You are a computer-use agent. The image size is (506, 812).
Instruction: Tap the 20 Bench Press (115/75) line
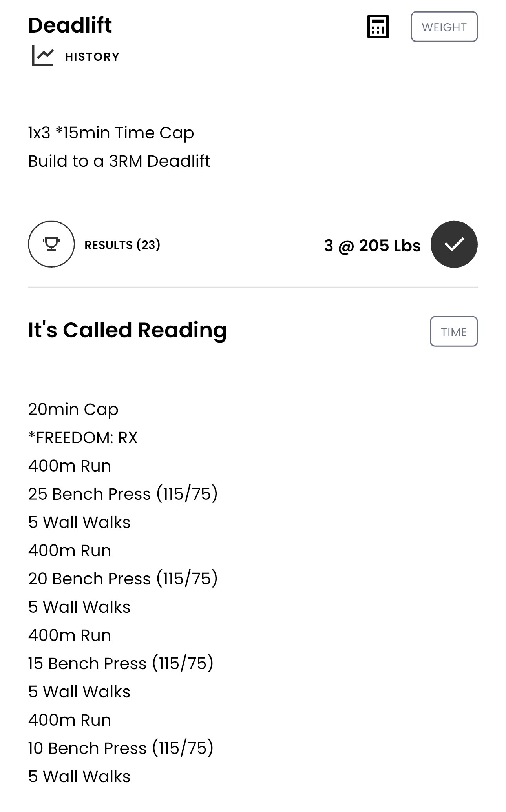click(x=123, y=579)
